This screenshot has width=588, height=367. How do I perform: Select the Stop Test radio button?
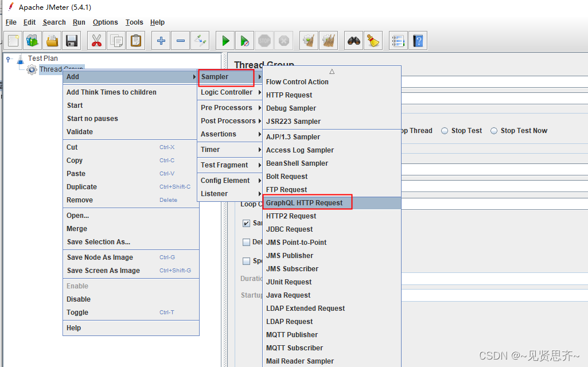[x=445, y=131]
